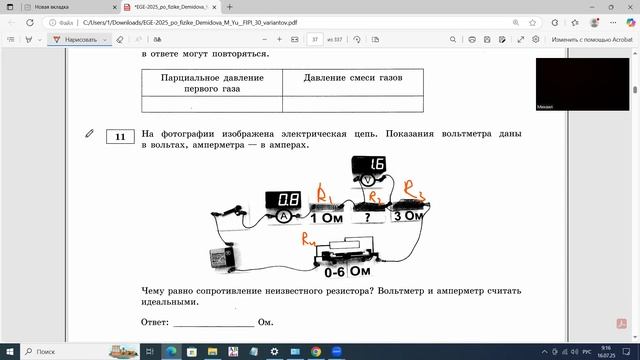The image size is (640, 360).
Task: Print the PDF document
Action: point(472,40)
